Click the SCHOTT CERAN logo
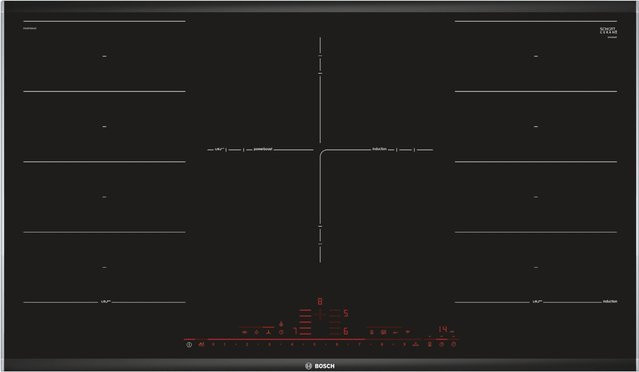 (608, 31)
